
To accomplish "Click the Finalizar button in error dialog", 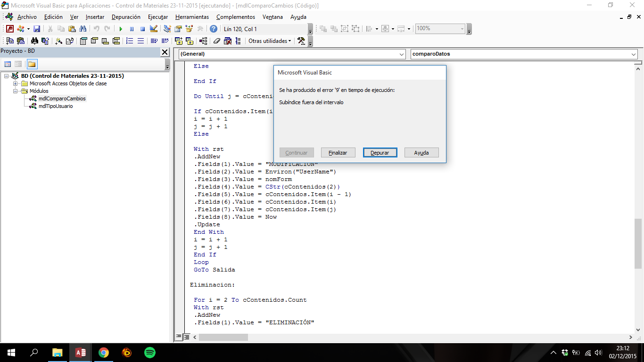I will point(338,153).
